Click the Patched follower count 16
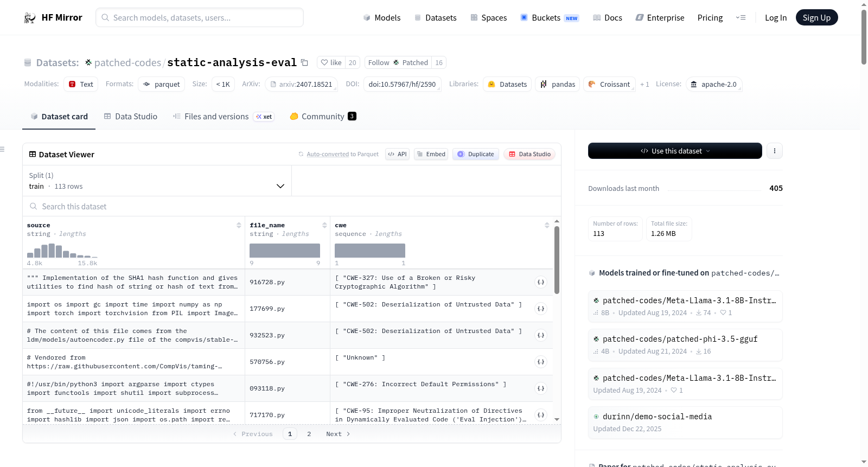The image size is (868, 467). [439, 63]
